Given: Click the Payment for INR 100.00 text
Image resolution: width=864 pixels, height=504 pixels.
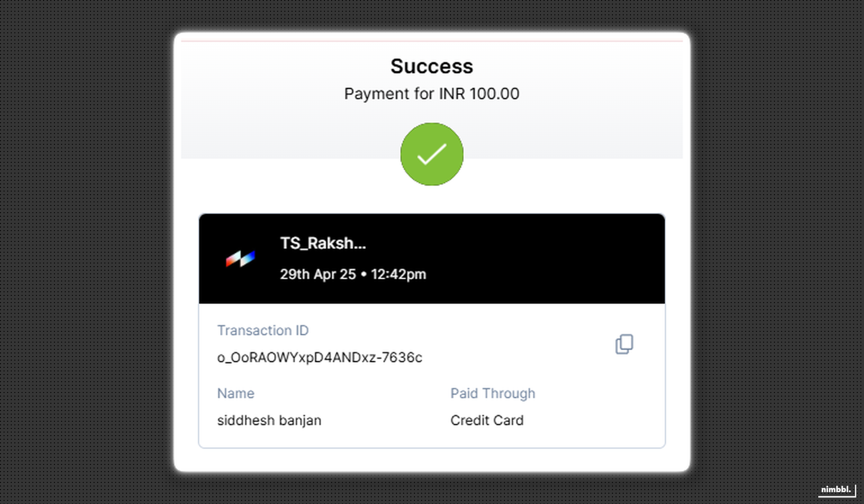Looking at the screenshot, I should [432, 94].
